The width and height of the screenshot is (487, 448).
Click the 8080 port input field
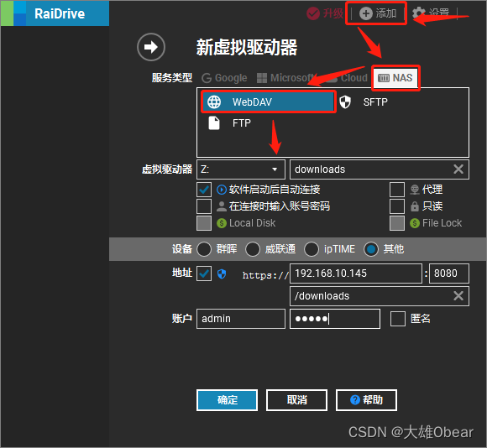(x=449, y=273)
